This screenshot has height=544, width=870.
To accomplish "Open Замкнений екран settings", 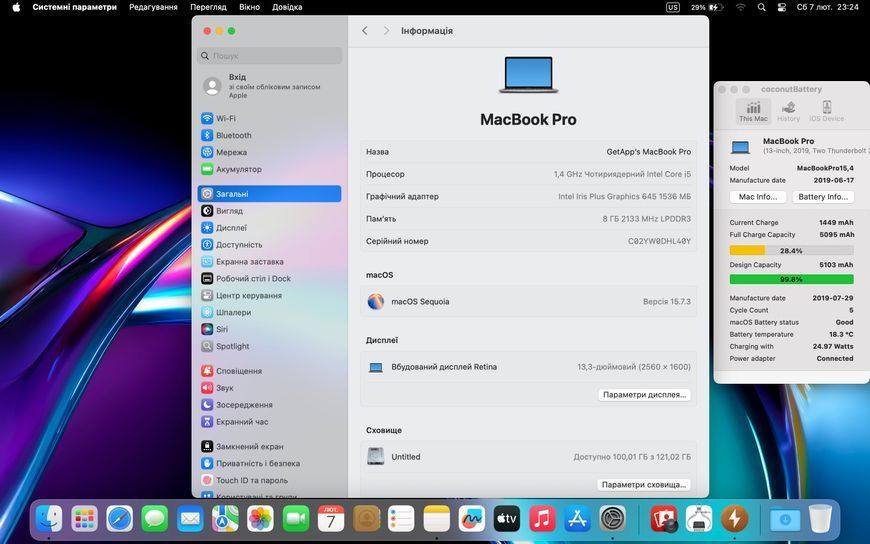I will [x=270, y=446].
